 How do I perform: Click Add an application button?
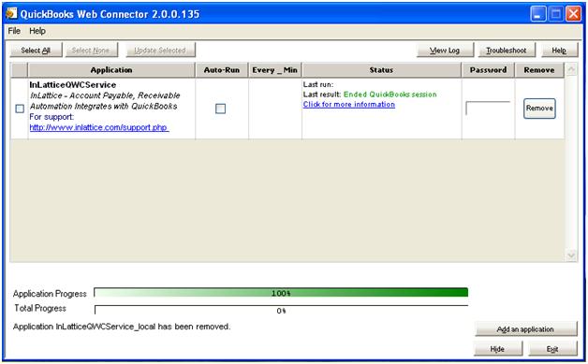tap(526, 328)
